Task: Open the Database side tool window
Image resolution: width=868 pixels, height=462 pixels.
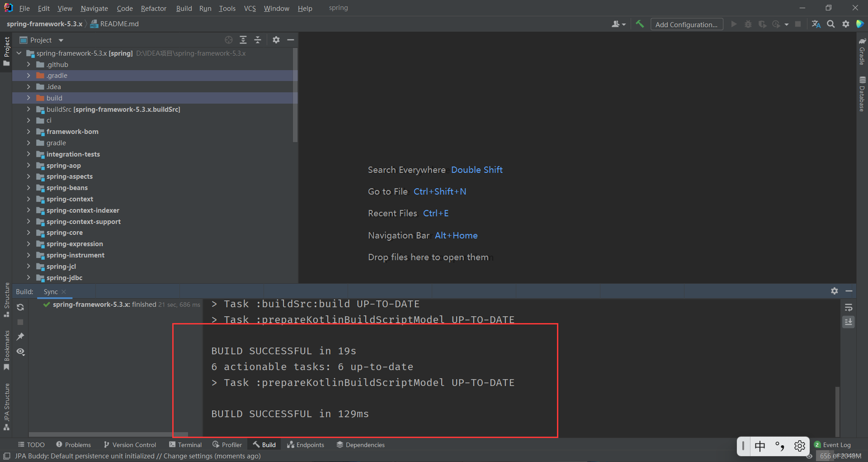Action: [x=862, y=94]
